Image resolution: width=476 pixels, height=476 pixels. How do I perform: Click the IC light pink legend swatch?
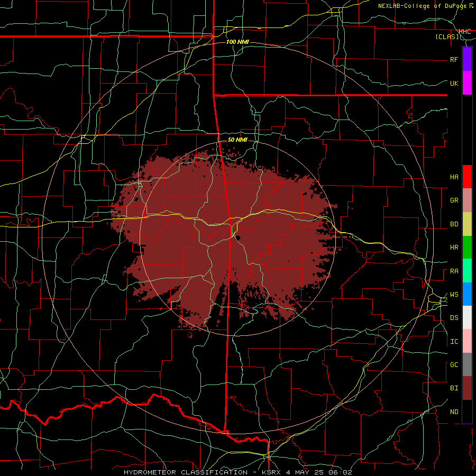(x=467, y=341)
